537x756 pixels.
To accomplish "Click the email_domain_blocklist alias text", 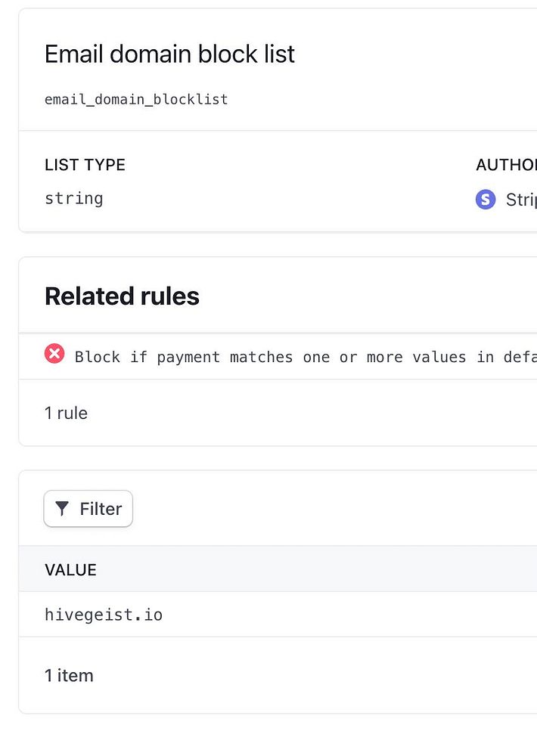I will pos(136,99).
